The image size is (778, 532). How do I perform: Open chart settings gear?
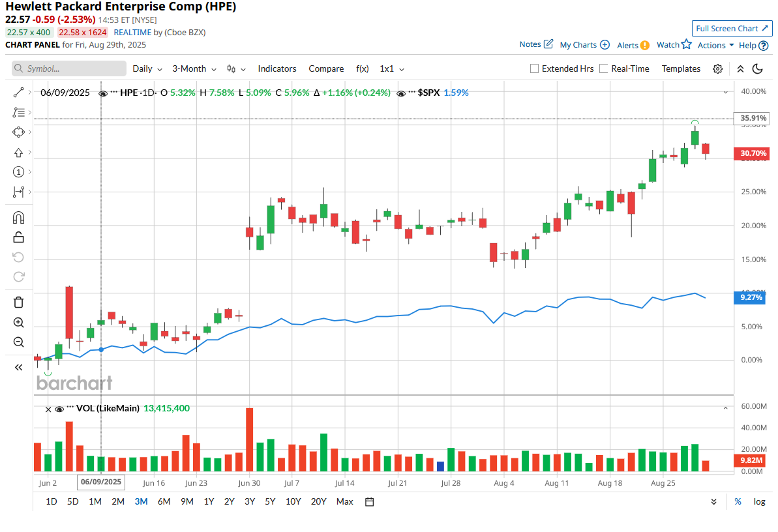[717, 68]
